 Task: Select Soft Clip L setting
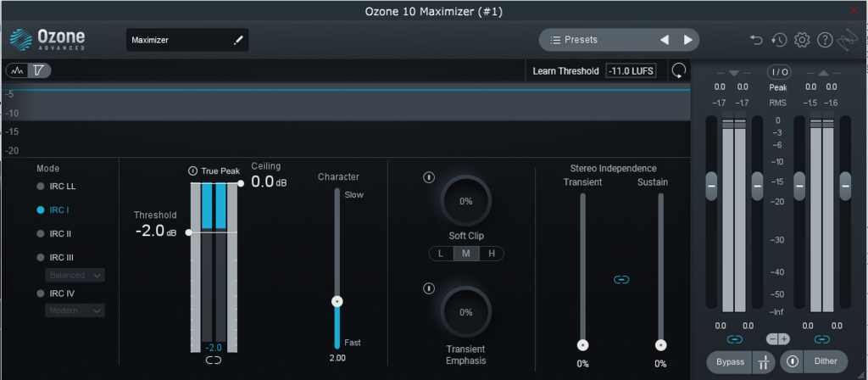point(441,254)
